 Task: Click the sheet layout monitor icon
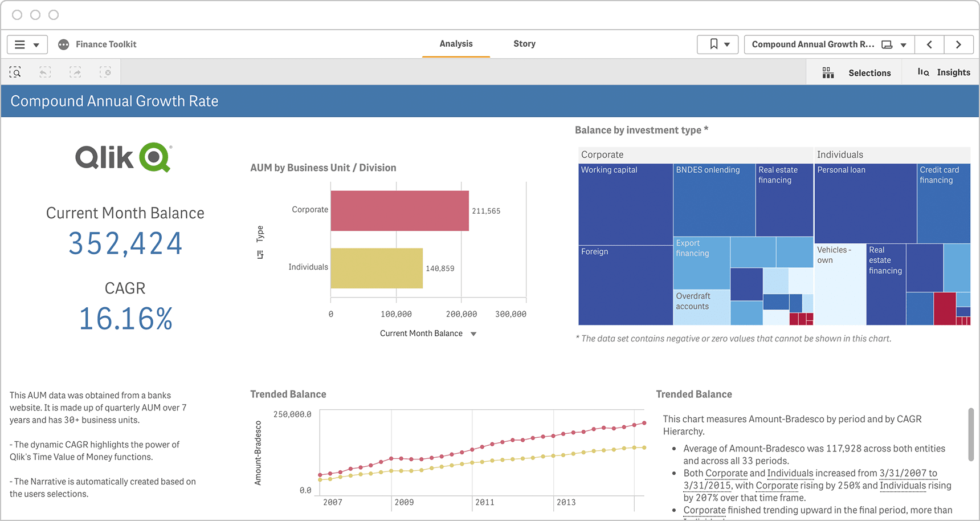click(887, 44)
